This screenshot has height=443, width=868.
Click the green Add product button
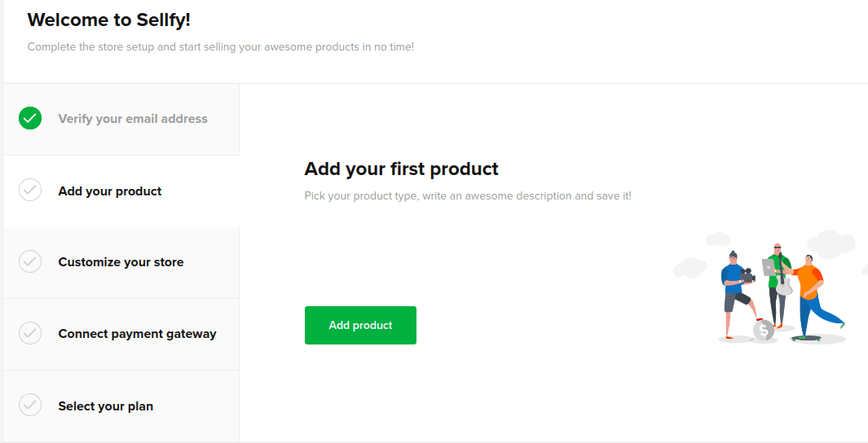(360, 325)
